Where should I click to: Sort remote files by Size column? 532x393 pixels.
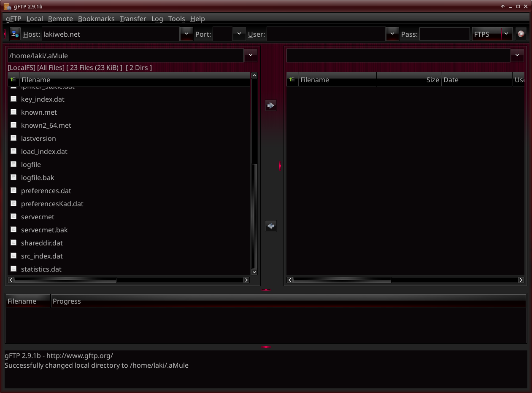(409, 80)
